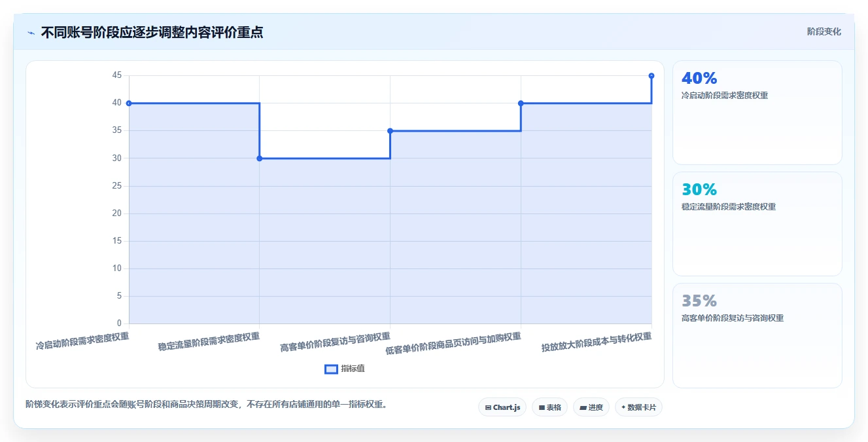Click the data point at value 40 for 冷启动阶段

click(x=129, y=103)
